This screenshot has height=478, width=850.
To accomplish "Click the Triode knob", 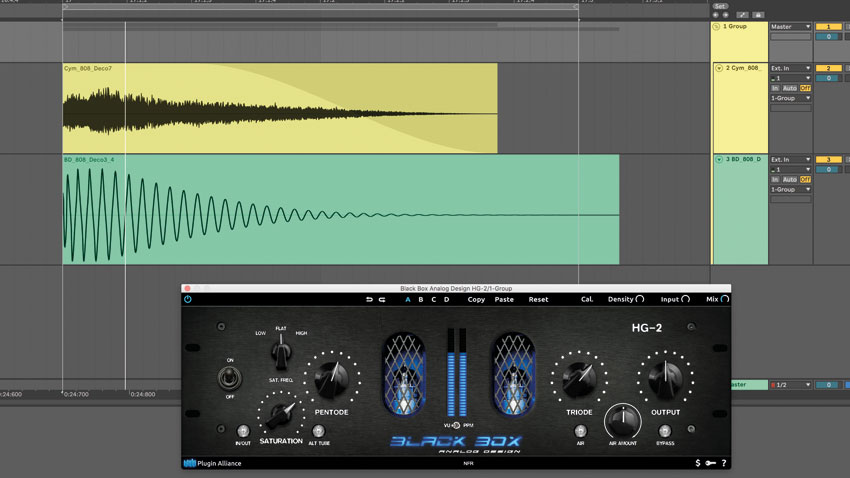I will 579,379.
